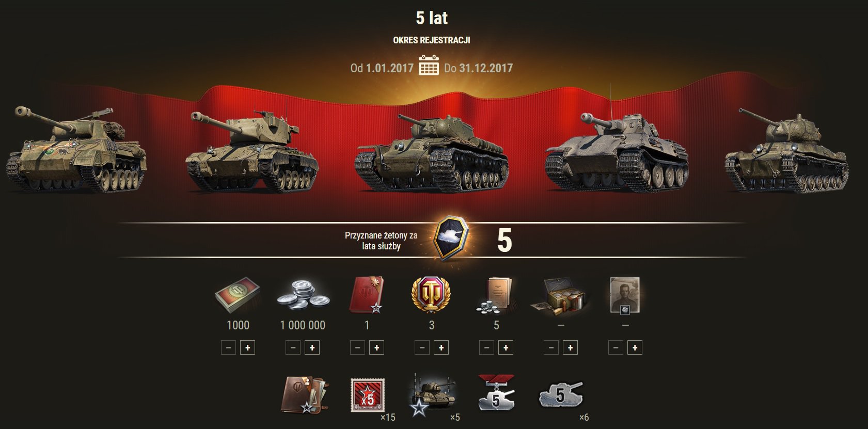This screenshot has width=868, height=429.
Task: Select the supply crate with shells icon
Action: tap(561, 295)
